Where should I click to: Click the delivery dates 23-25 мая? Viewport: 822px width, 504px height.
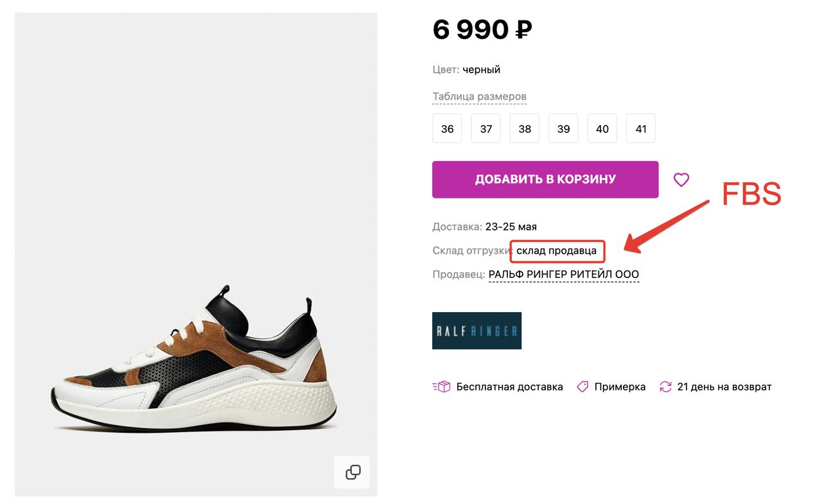(511, 227)
